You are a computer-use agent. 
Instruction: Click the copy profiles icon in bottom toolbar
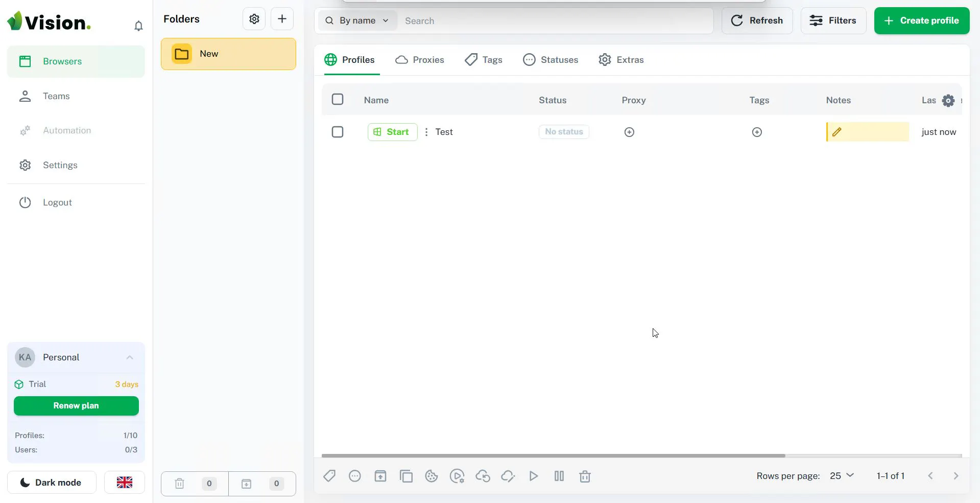pyautogui.click(x=406, y=476)
